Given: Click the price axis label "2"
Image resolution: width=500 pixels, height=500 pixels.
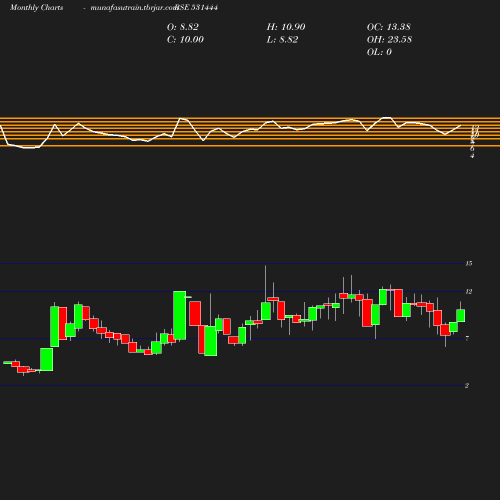Looking at the screenshot, I should point(467,386).
